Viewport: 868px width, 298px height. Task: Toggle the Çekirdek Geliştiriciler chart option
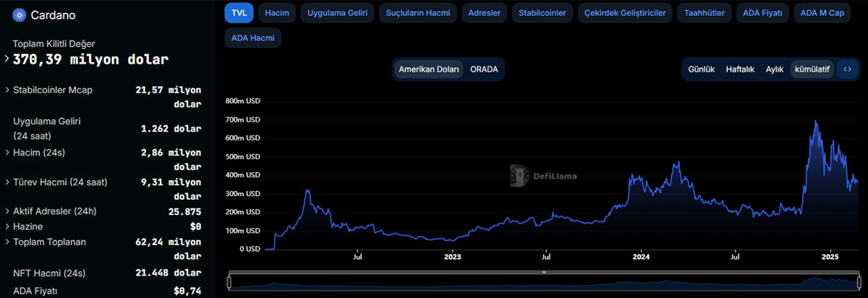tap(625, 13)
